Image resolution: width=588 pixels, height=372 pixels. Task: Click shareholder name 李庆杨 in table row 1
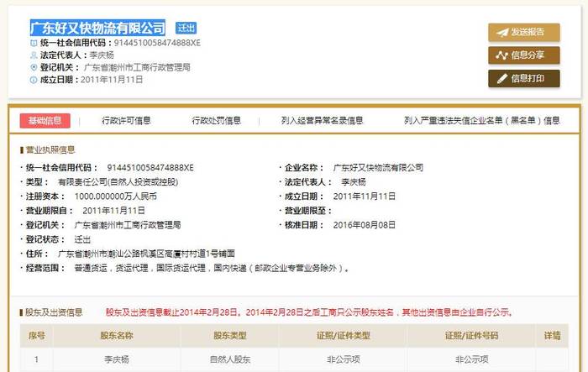[x=117, y=359]
